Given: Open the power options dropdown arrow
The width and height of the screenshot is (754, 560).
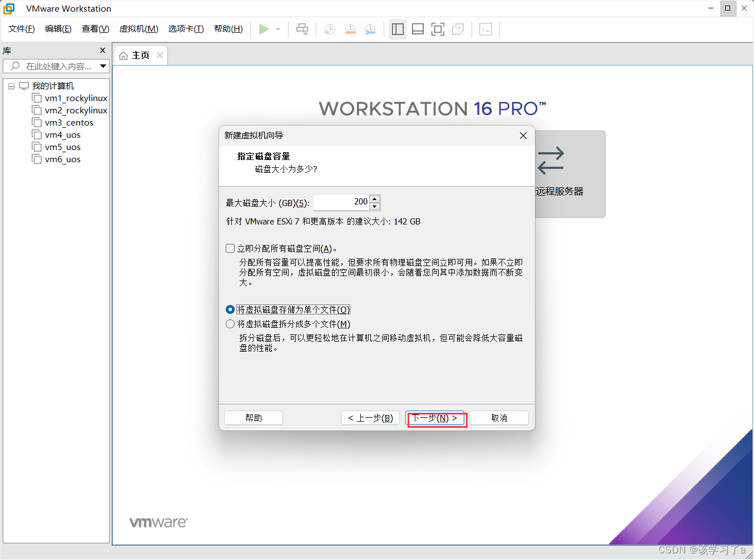Looking at the screenshot, I should coord(278,29).
